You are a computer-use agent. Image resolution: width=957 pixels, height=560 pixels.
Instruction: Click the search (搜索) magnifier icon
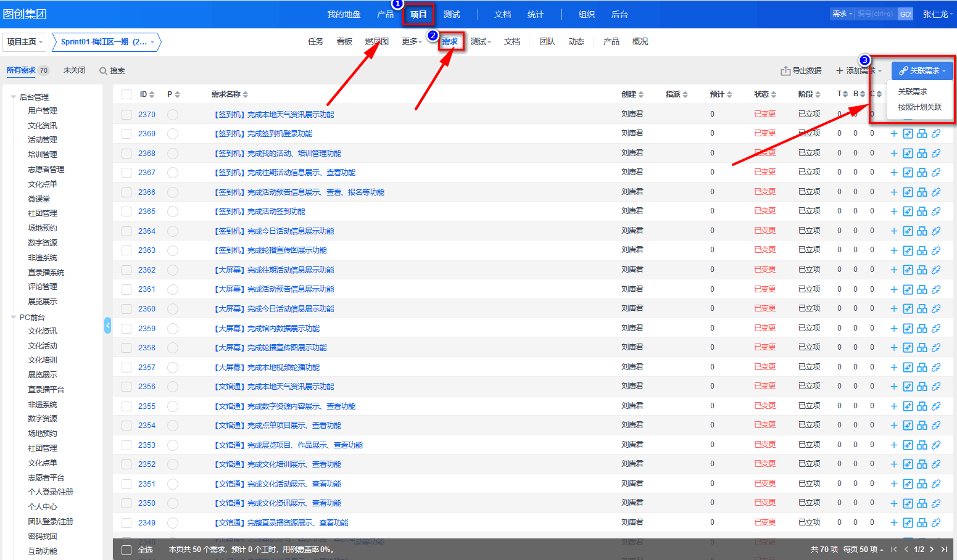[103, 71]
